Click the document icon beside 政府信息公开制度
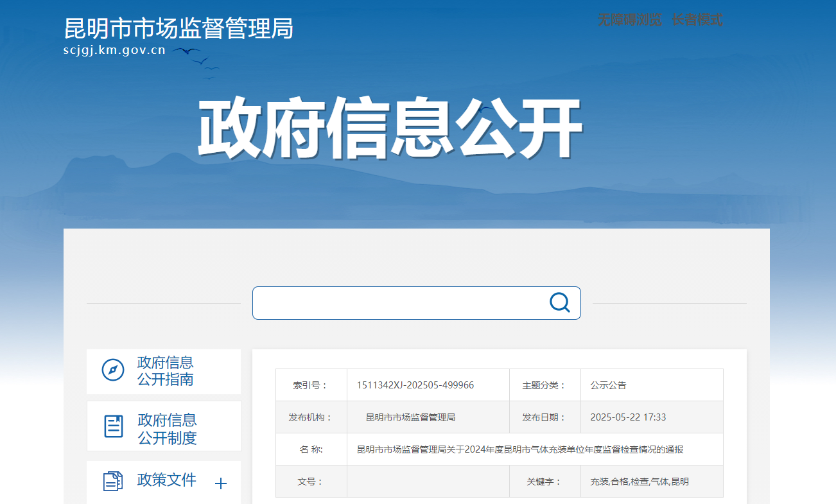 coord(114,426)
